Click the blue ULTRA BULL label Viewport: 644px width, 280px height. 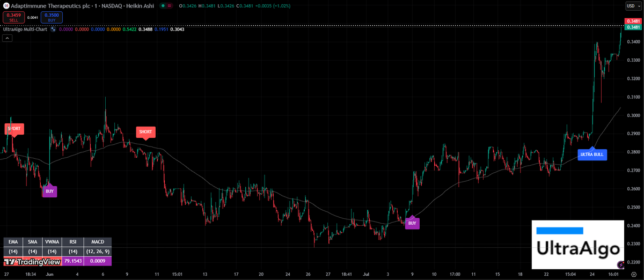592,154
